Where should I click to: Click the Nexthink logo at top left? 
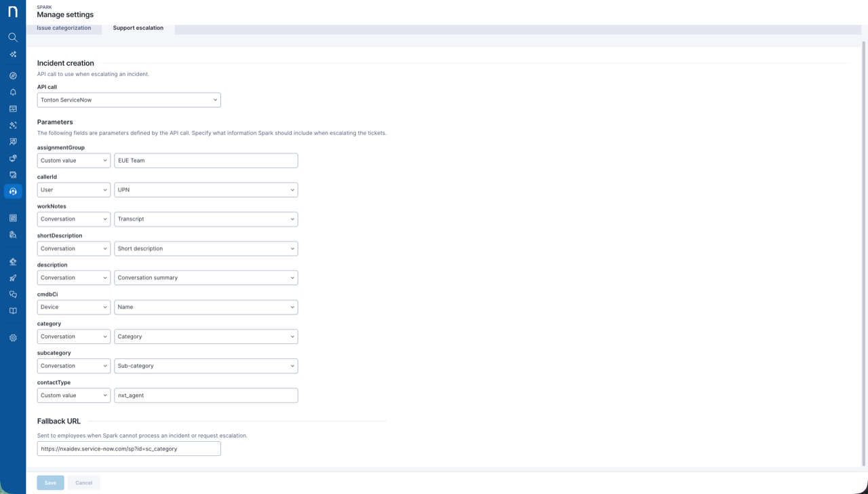point(13,12)
